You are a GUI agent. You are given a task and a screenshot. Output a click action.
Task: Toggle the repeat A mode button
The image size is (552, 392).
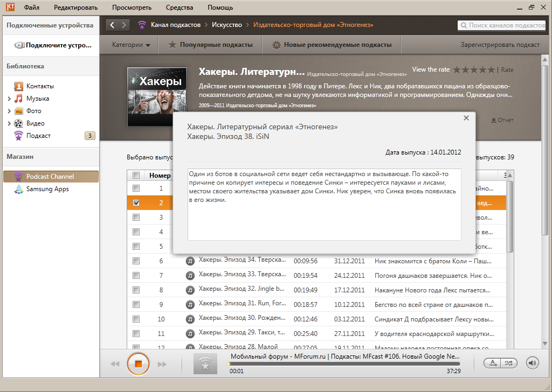point(493,363)
